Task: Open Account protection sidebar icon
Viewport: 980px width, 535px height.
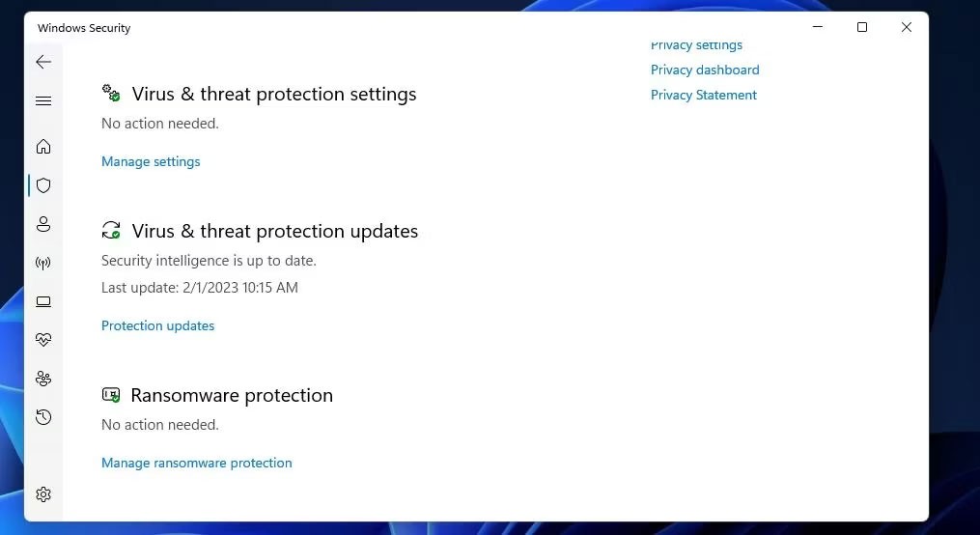Action: click(x=43, y=224)
